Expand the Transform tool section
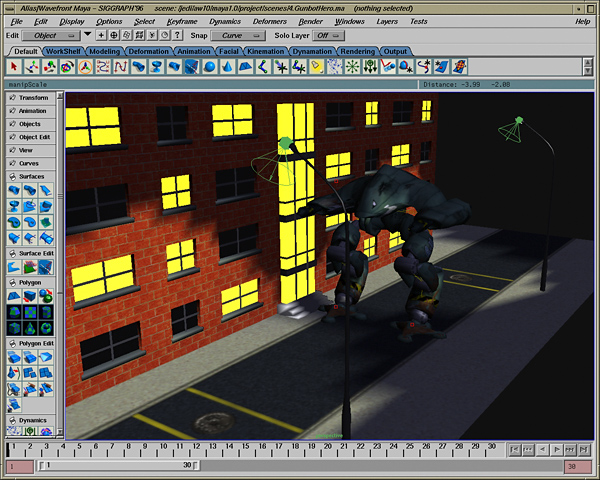The image size is (600, 480). coord(31,98)
